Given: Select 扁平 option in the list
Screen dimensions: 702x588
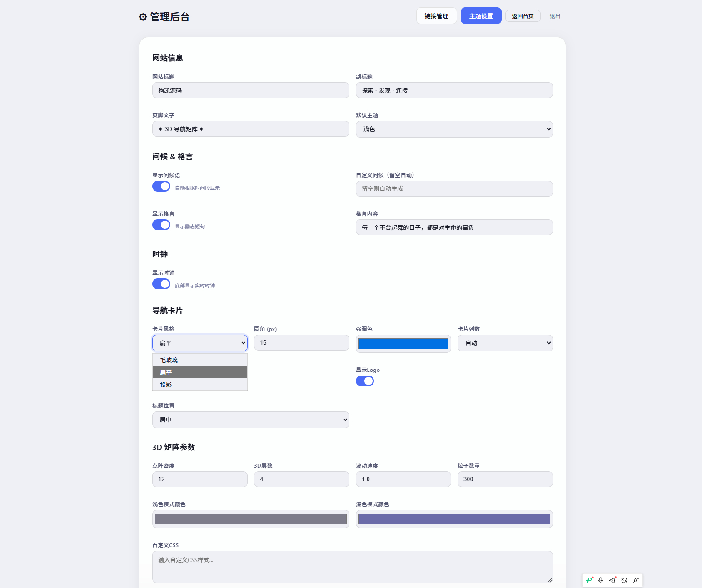Looking at the screenshot, I should point(200,372).
